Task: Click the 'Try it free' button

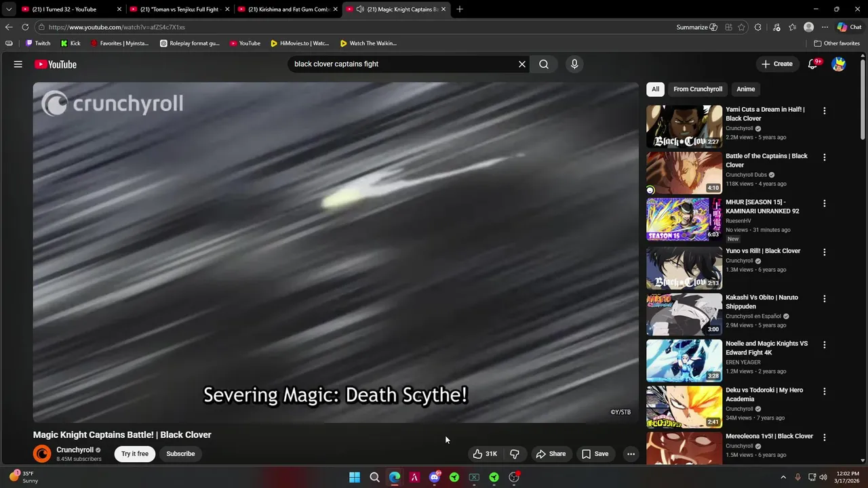Action: pos(135,454)
